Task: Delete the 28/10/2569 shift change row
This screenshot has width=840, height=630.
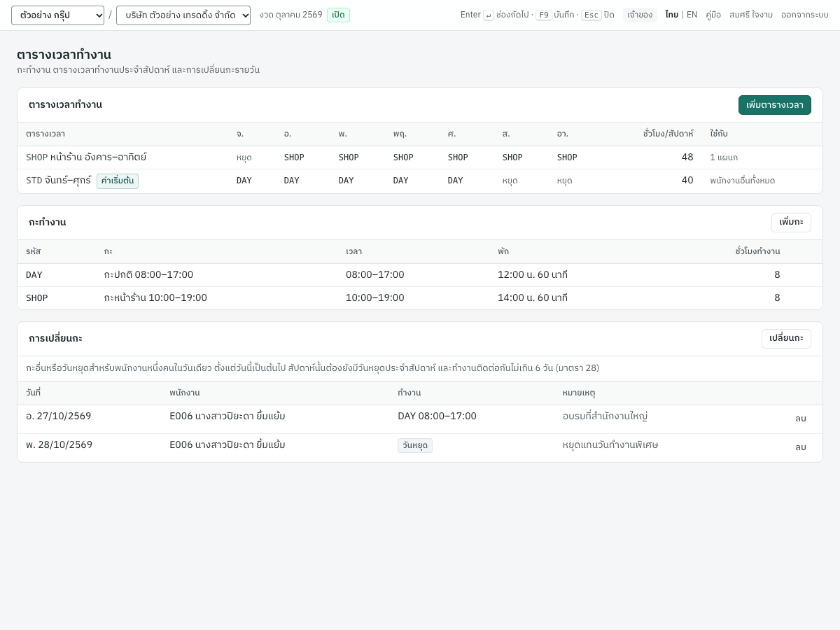Action: pyautogui.click(x=800, y=447)
